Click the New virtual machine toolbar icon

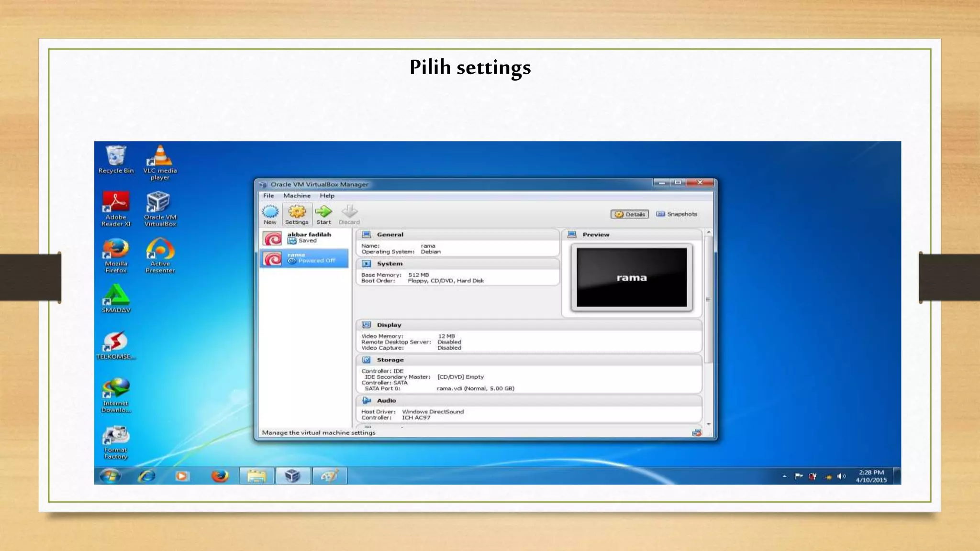coord(270,214)
